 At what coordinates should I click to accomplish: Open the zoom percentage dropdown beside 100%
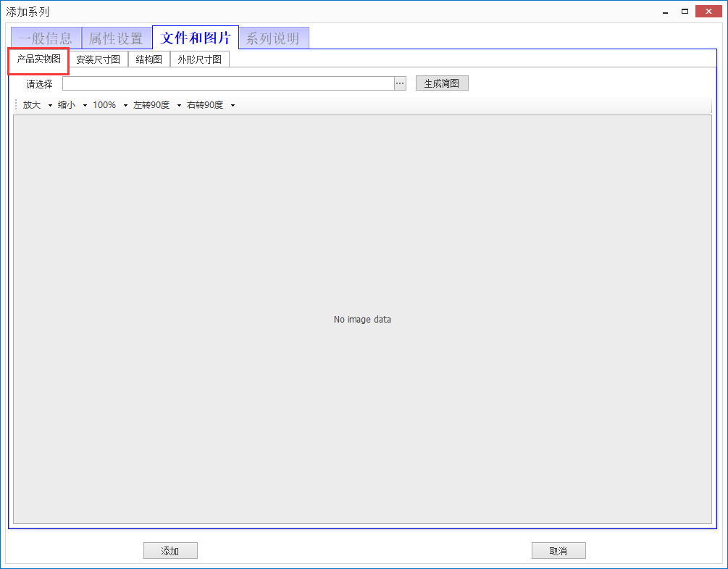click(x=125, y=104)
